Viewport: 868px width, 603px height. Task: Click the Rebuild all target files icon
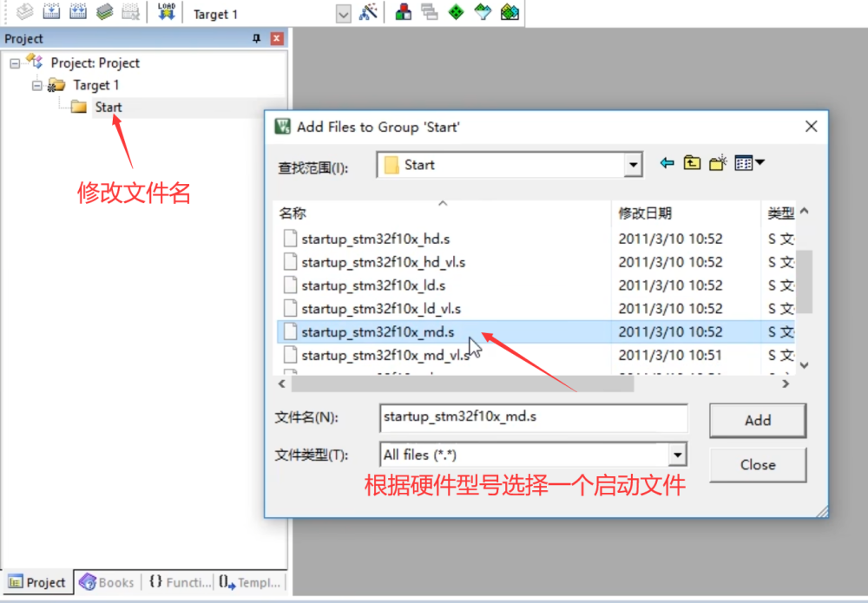pyautogui.click(x=78, y=12)
